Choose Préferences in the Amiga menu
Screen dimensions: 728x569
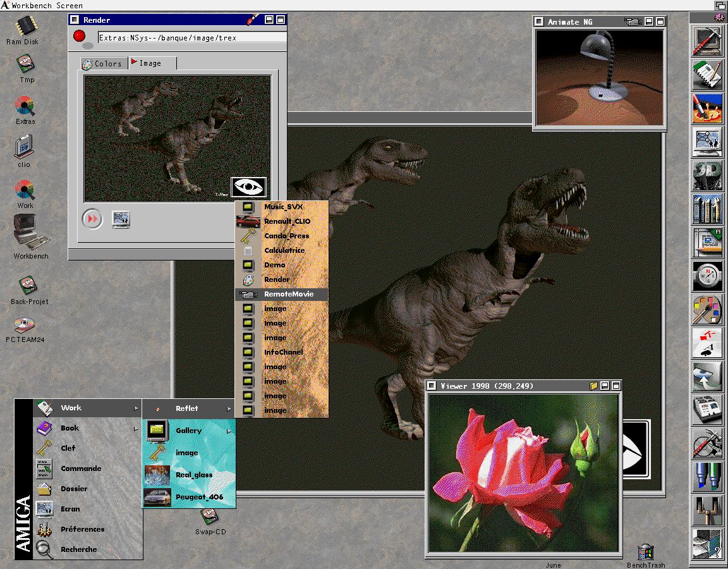(82, 529)
